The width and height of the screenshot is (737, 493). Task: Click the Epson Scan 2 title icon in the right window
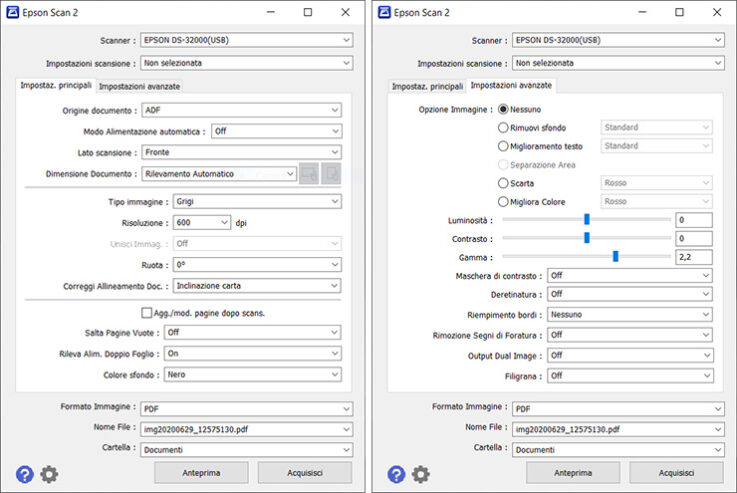click(x=385, y=13)
